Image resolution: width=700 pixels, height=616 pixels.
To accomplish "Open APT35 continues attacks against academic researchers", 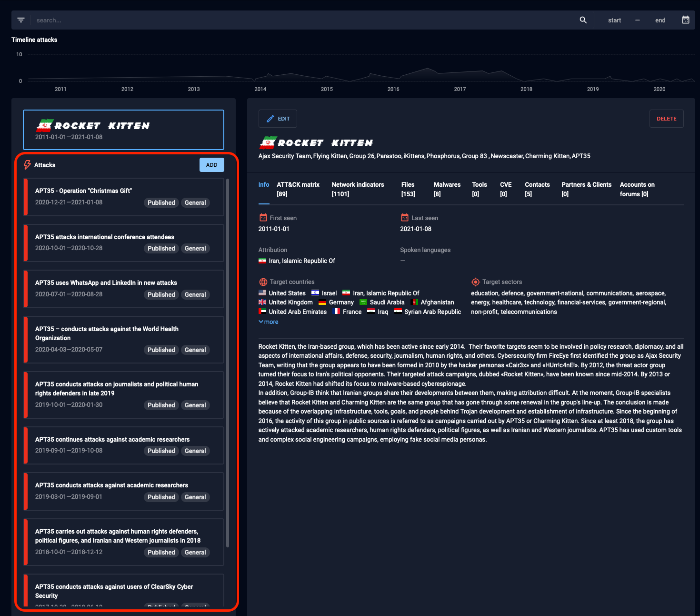I will (x=124, y=445).
